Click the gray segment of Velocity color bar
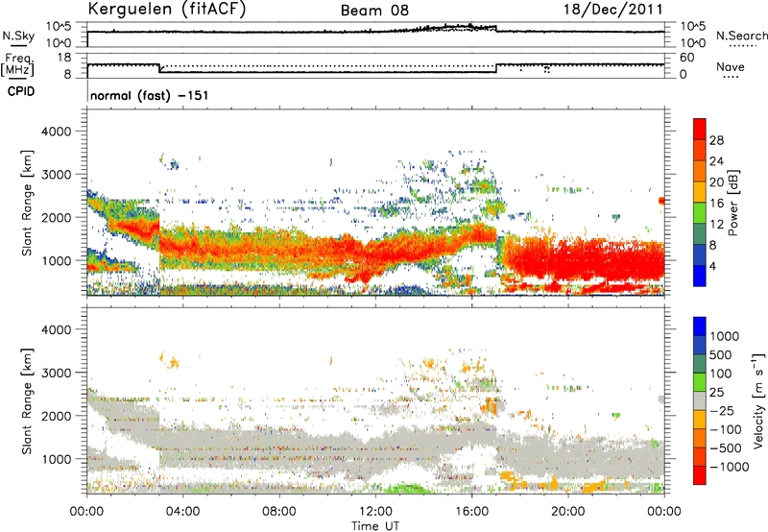Viewport: 768px width, 532px height. coord(700,401)
